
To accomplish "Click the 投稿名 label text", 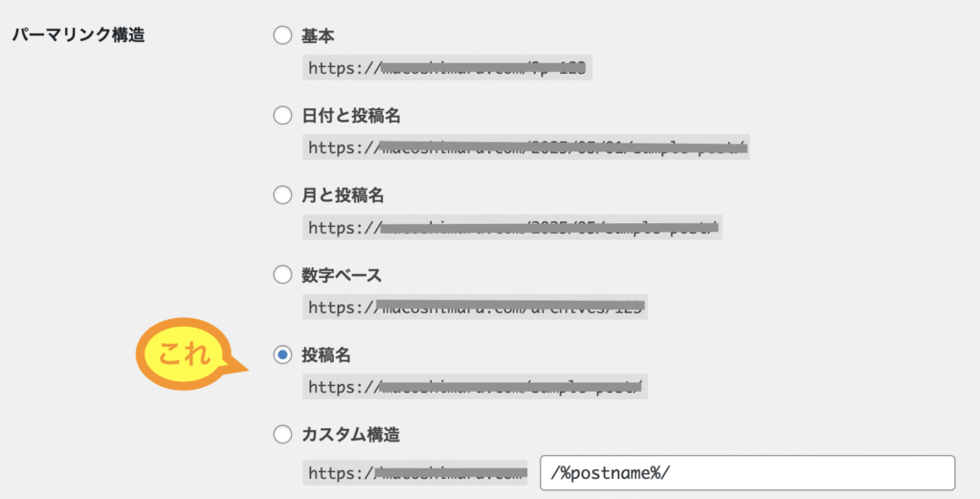I will [x=325, y=355].
